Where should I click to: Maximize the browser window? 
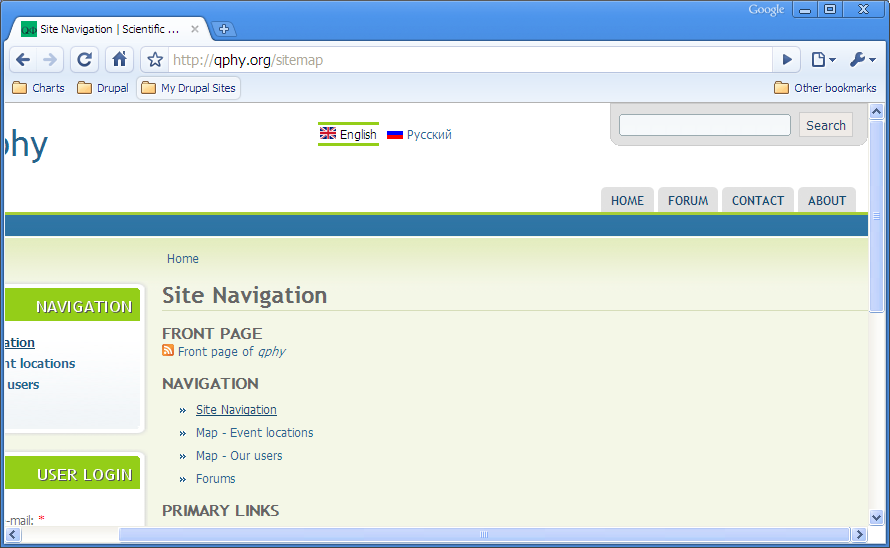(x=830, y=10)
